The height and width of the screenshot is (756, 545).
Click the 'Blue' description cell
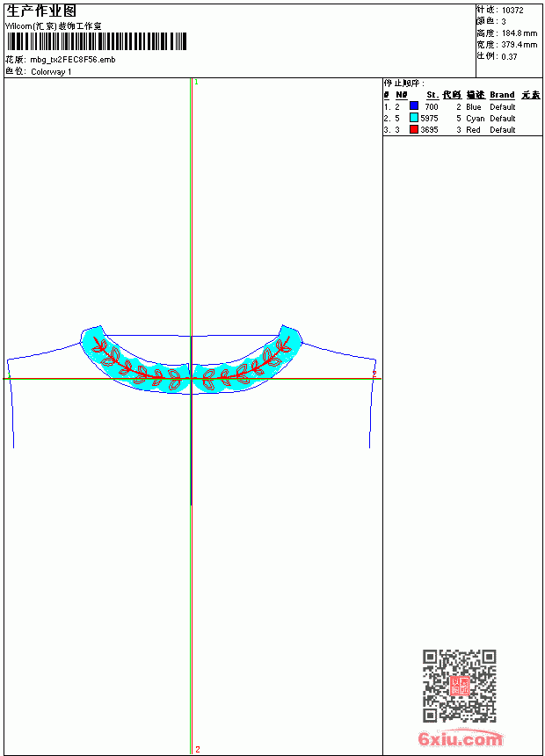pos(473,106)
